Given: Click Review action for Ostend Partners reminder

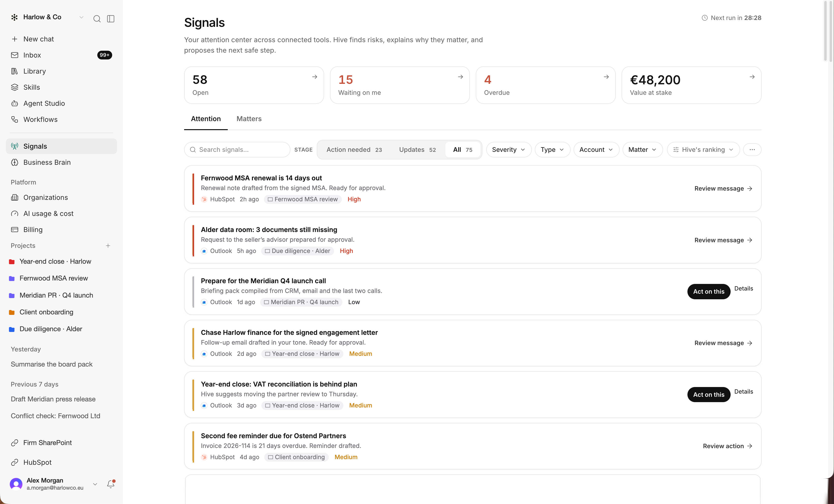Looking at the screenshot, I should pyautogui.click(x=727, y=446).
